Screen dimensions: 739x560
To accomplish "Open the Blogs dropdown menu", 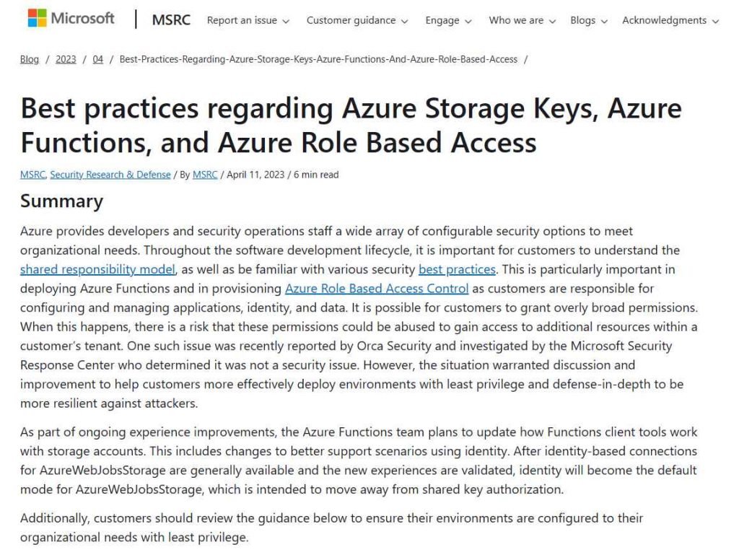I will click(588, 20).
